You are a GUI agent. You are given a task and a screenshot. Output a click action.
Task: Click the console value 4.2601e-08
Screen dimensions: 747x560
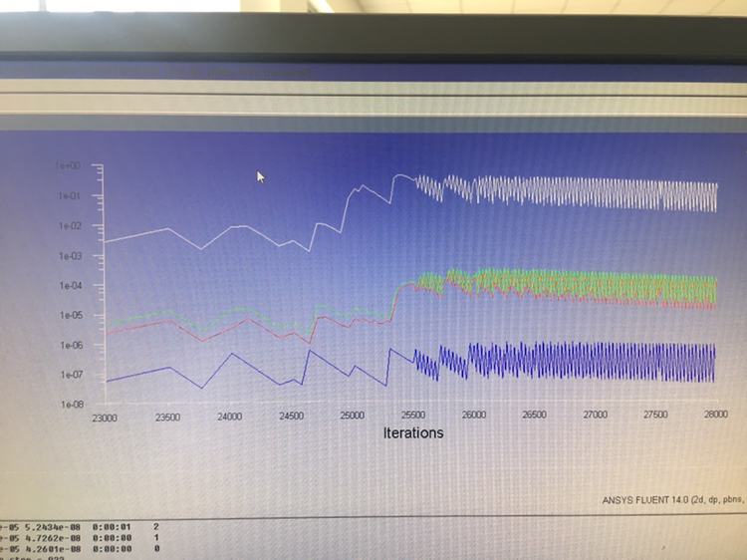(x=53, y=549)
